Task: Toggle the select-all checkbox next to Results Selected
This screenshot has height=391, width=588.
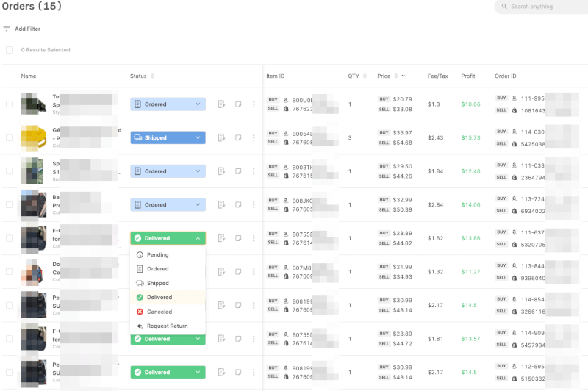Action: [x=10, y=50]
